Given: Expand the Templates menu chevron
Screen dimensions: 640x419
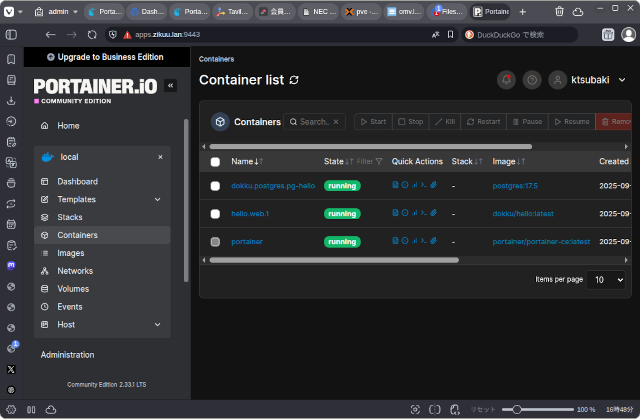Looking at the screenshot, I should point(158,200).
